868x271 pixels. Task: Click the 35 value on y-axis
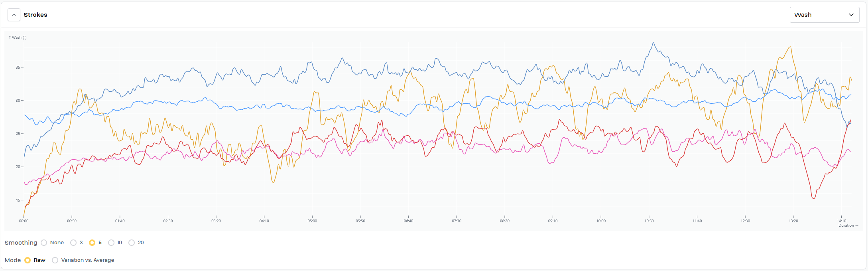(18, 67)
